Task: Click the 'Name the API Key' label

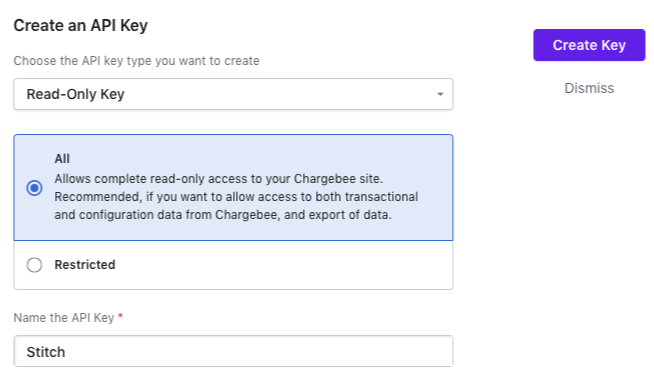Action: [64, 318]
